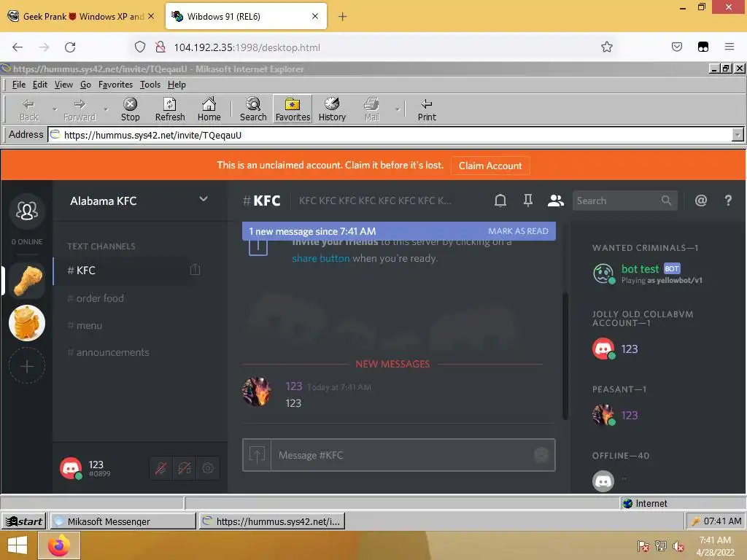Select the golden figure server icon

(27, 323)
